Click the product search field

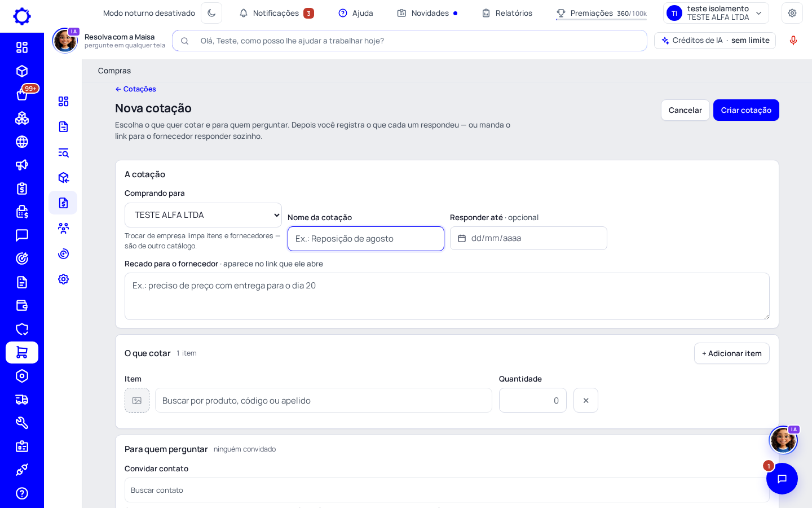(x=324, y=400)
